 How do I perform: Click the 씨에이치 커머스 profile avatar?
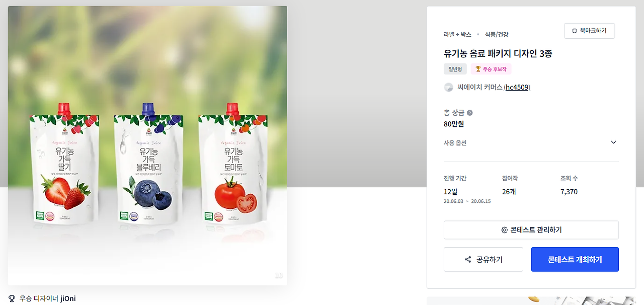[448, 87]
